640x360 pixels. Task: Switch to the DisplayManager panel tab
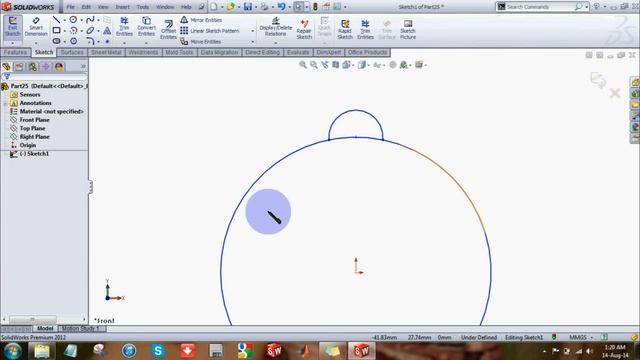[59, 67]
